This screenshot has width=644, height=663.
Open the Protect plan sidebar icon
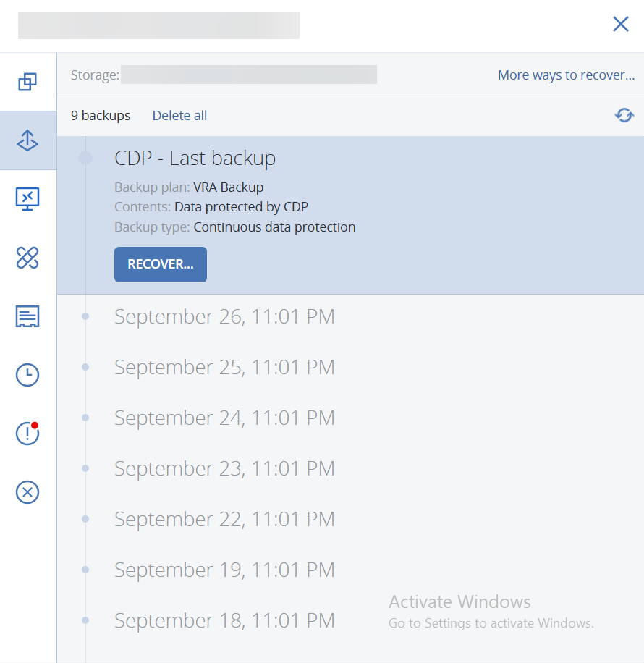click(x=27, y=82)
